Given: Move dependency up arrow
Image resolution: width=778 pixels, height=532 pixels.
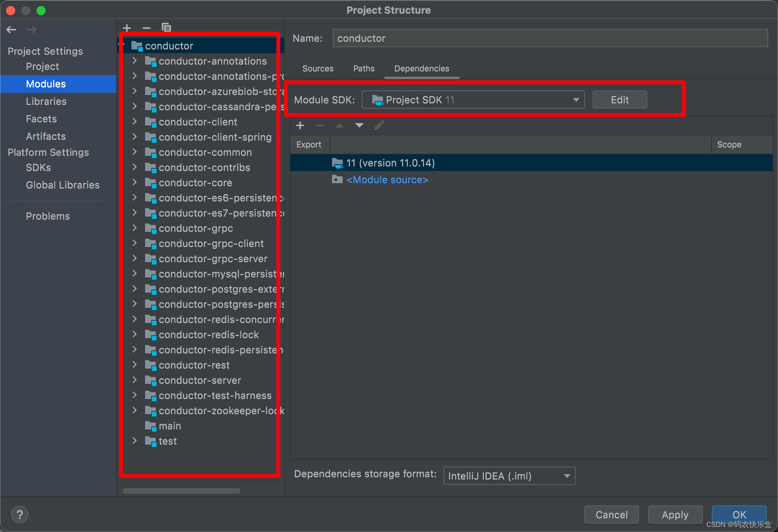Looking at the screenshot, I should (x=340, y=125).
